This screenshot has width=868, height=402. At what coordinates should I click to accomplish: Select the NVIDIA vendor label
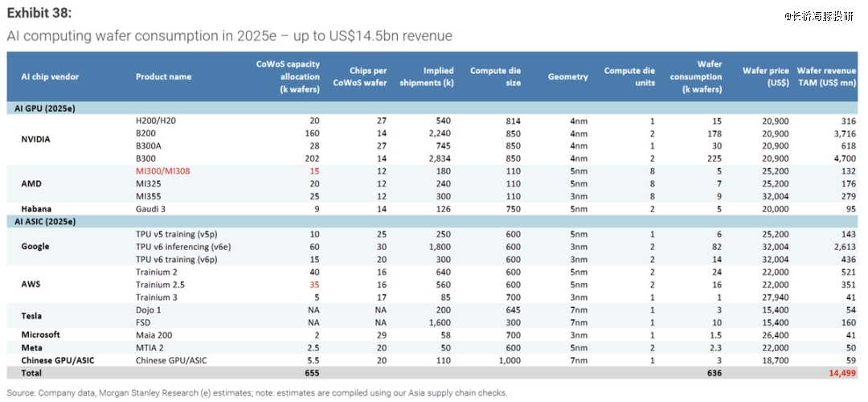[35, 139]
